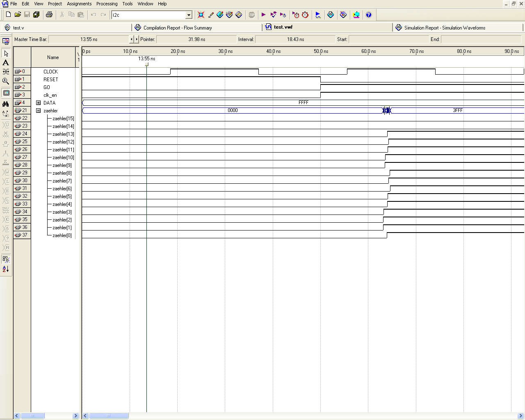Click the FFFF value on DATA waveform
Image resolution: width=525 pixels, height=420 pixels.
point(304,103)
